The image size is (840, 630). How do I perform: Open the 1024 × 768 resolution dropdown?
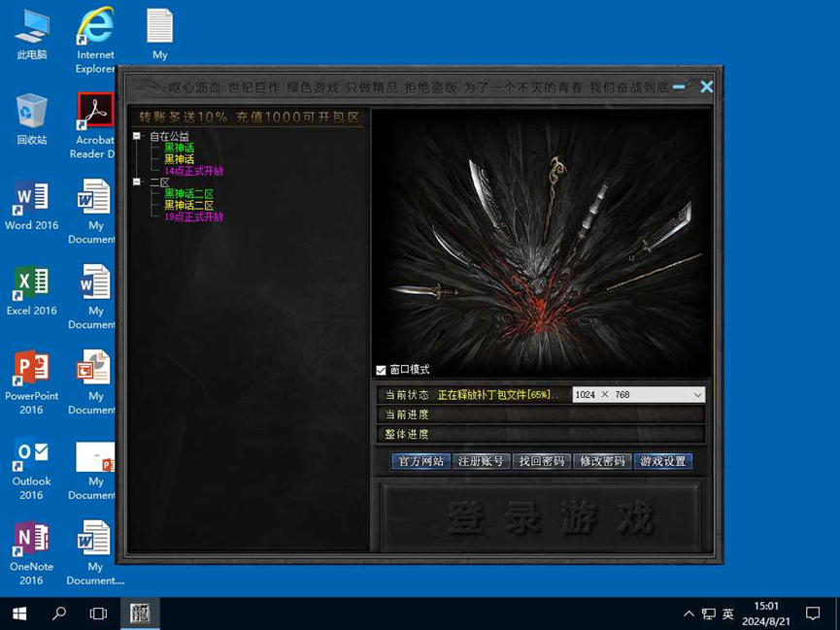click(639, 395)
